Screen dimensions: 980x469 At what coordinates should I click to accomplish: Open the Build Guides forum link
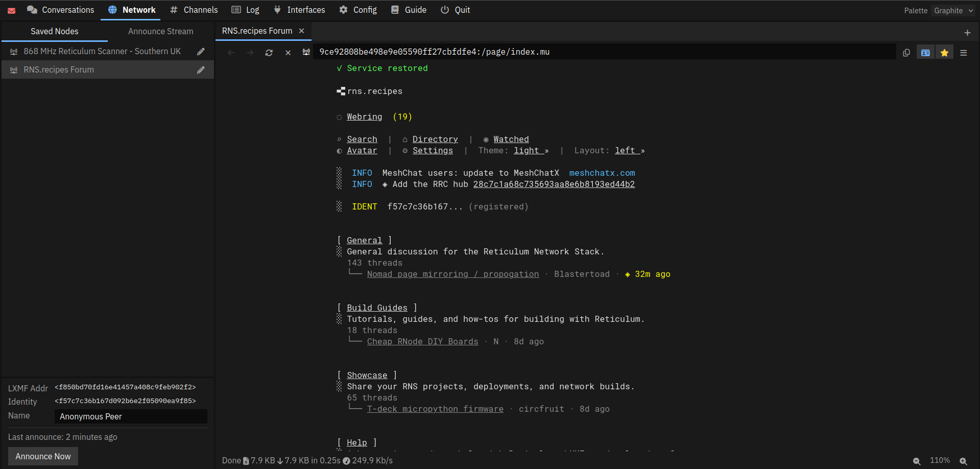coord(377,308)
